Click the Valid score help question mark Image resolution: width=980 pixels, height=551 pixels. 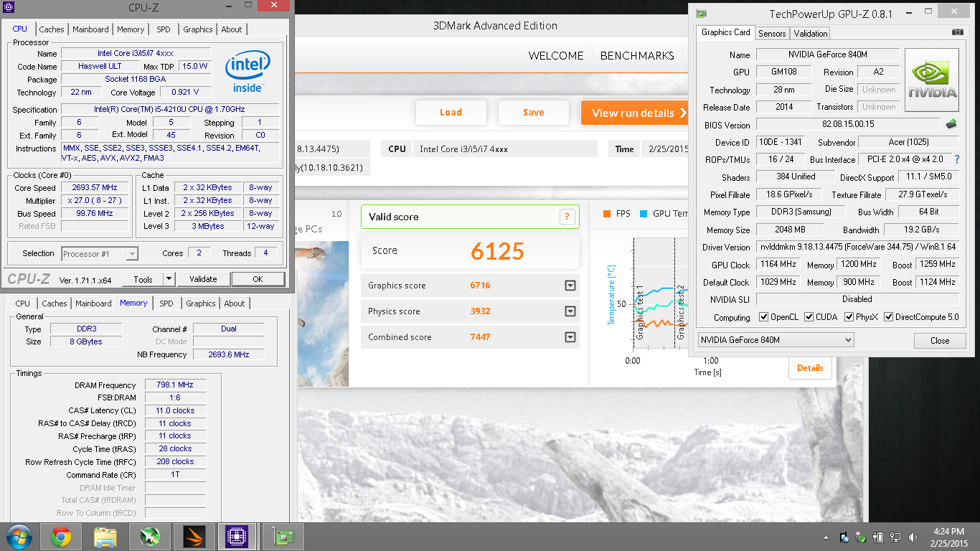pos(567,217)
